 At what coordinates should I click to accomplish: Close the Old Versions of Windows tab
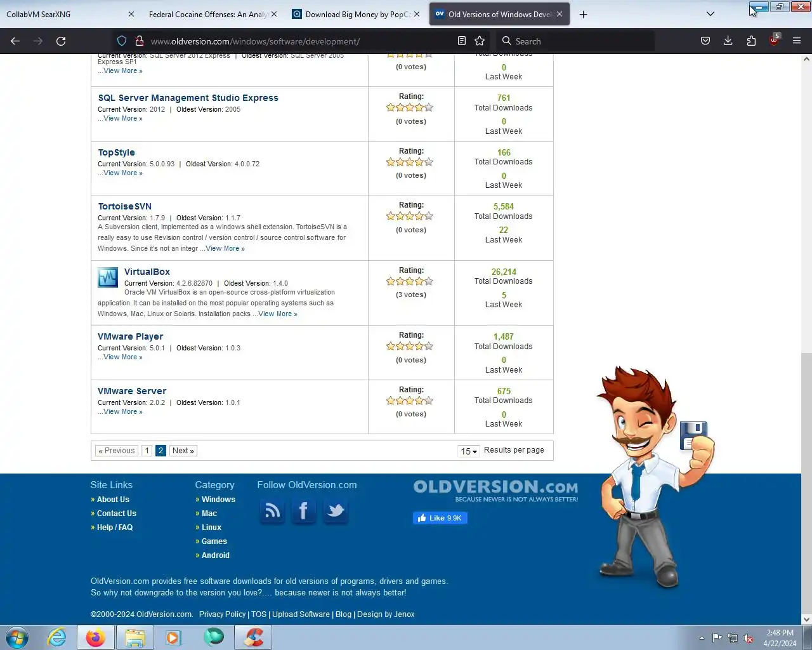coord(559,14)
